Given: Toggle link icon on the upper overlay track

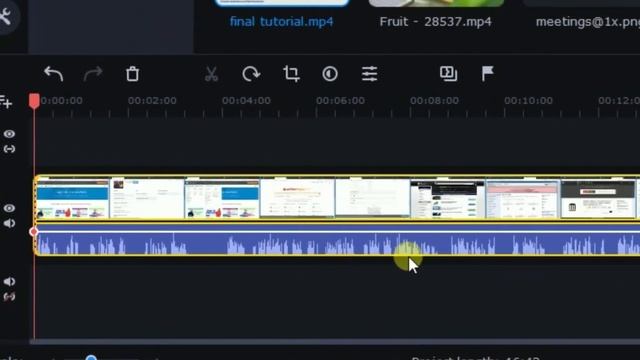Looking at the screenshot, I should point(9,149).
